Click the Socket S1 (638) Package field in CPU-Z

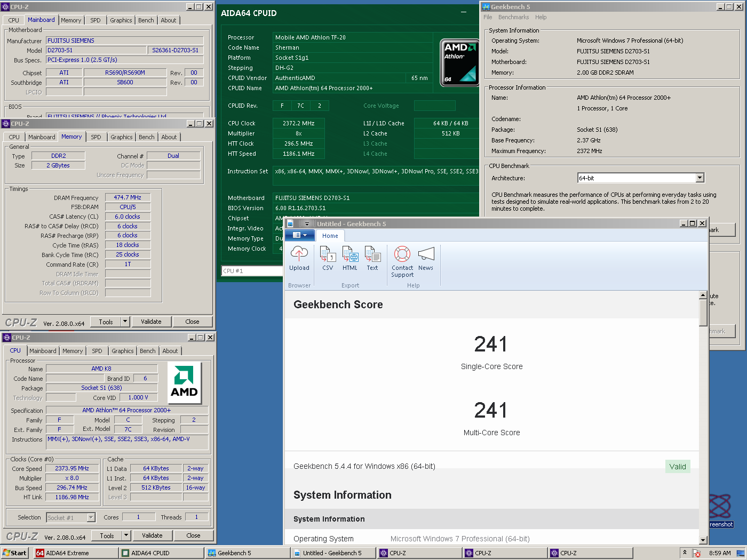(101, 388)
